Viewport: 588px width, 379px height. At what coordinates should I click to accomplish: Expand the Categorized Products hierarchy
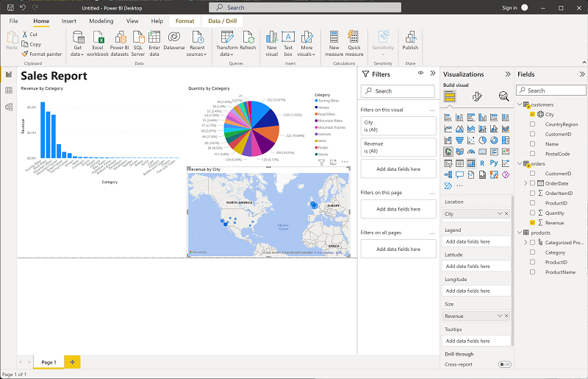[x=526, y=243]
